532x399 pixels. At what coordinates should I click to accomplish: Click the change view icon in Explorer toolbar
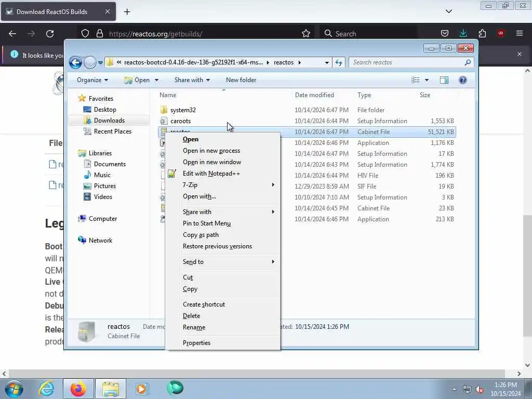point(416,80)
